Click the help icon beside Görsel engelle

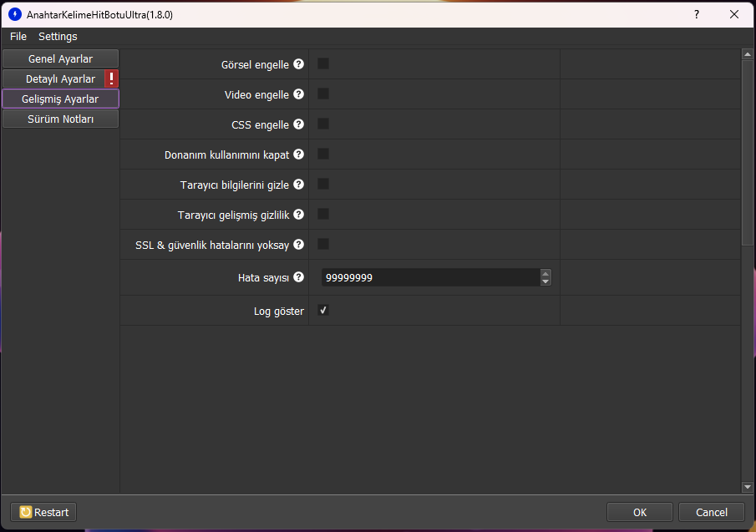pyautogui.click(x=299, y=64)
